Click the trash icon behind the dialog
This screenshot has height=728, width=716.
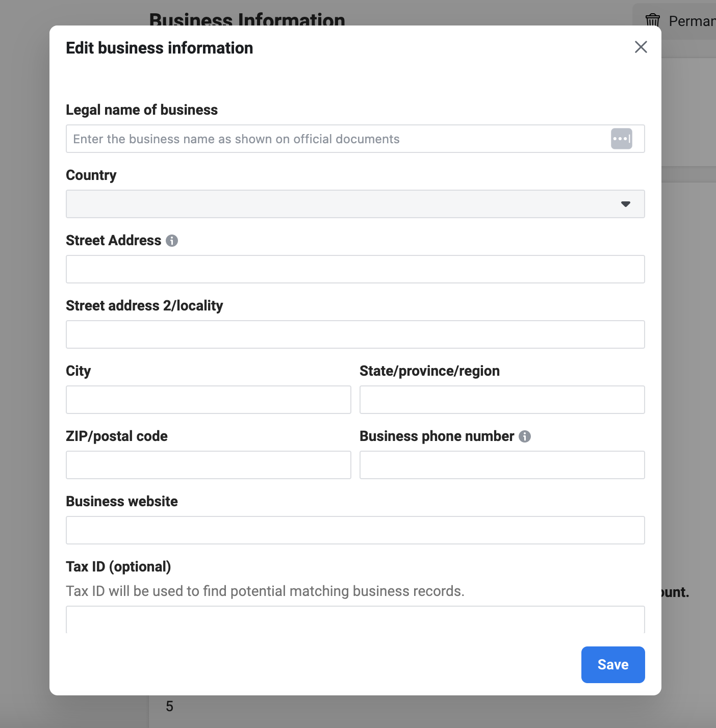(652, 21)
